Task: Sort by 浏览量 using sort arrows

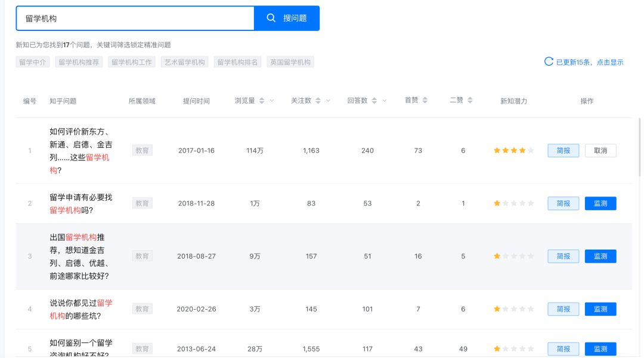Action: click(x=261, y=101)
